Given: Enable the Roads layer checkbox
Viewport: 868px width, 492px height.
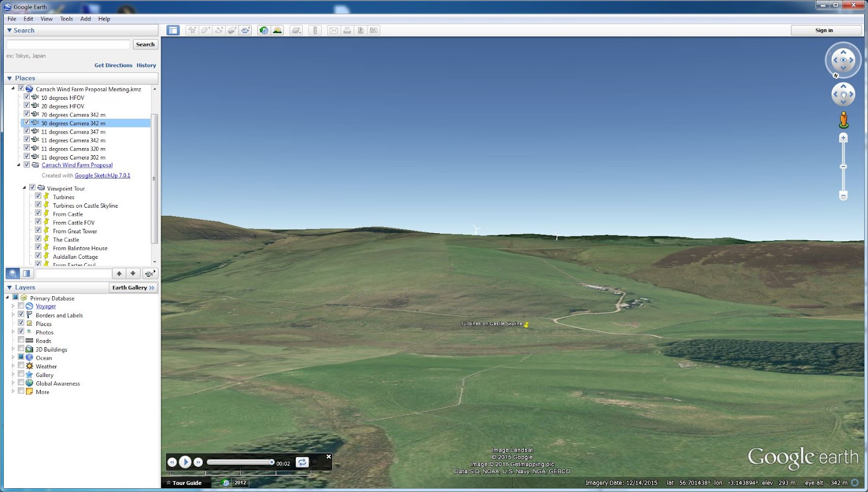Looking at the screenshot, I should coord(21,340).
